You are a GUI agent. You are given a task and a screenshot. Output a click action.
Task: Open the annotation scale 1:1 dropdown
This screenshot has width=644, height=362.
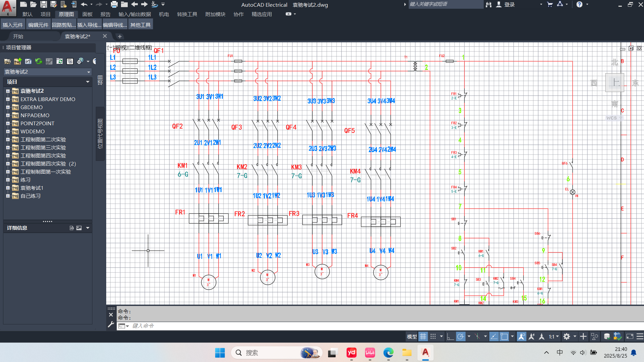554,336
